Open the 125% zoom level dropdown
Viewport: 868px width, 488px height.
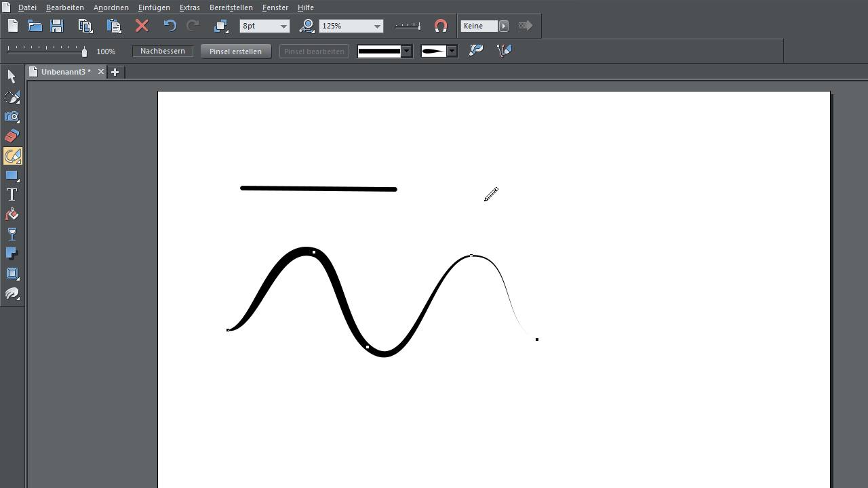(377, 26)
